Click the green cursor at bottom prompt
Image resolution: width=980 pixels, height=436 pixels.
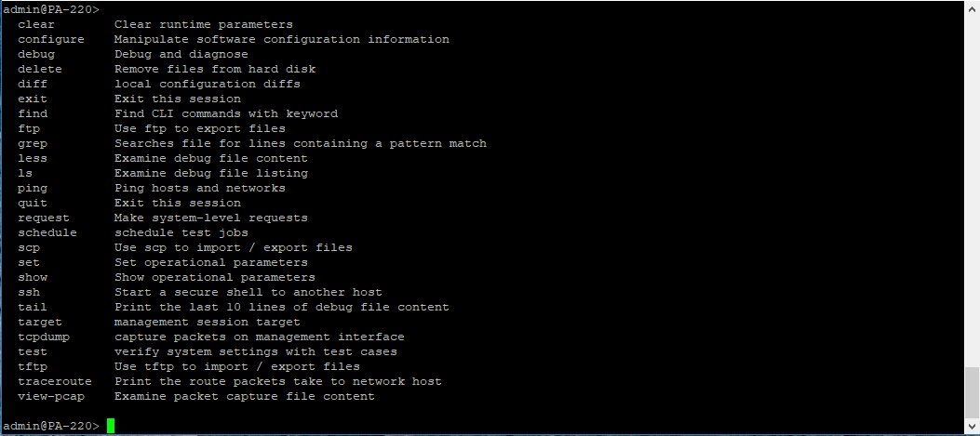click(111, 426)
